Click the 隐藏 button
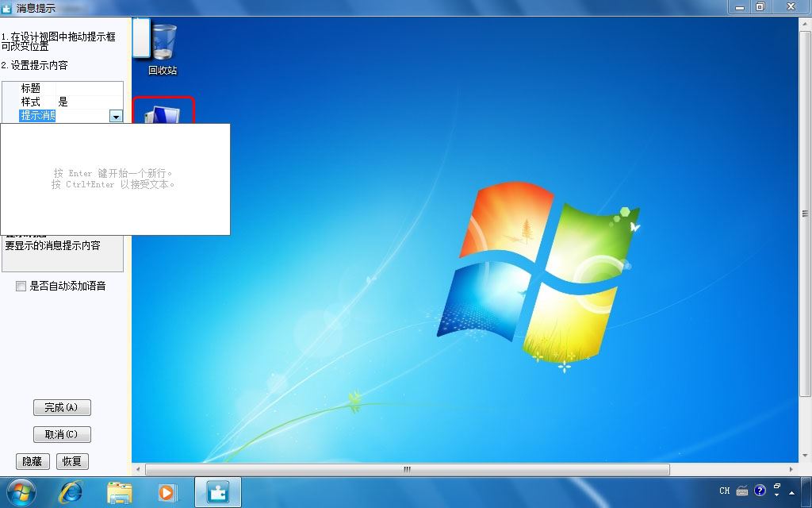812x508 pixels. [x=33, y=461]
